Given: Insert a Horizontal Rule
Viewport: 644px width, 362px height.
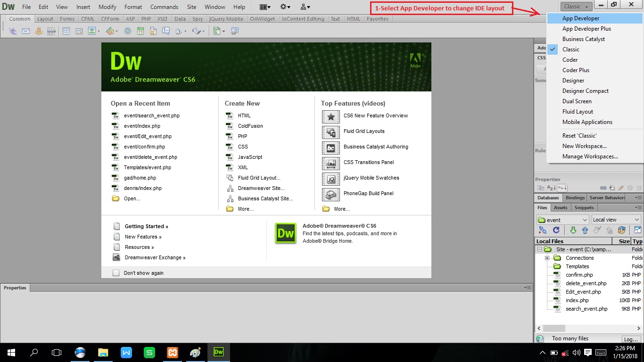Looking at the screenshot, I should click(51, 31).
